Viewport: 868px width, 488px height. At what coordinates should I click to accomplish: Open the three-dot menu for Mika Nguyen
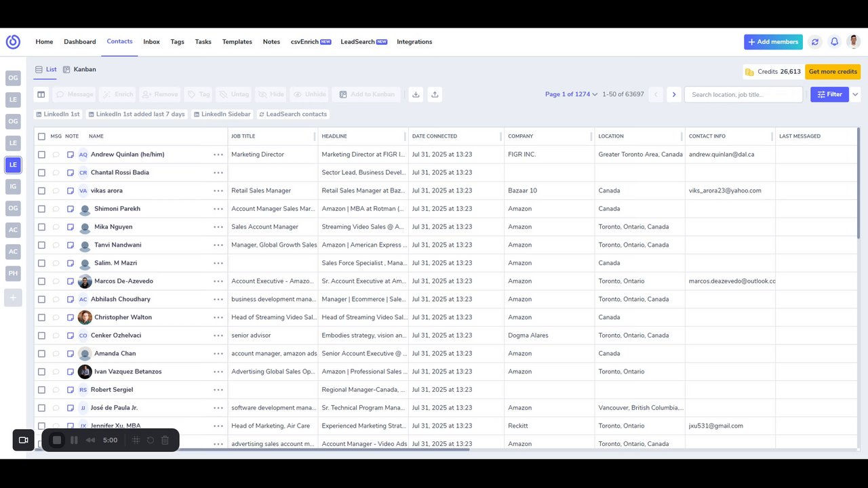pyautogui.click(x=218, y=227)
